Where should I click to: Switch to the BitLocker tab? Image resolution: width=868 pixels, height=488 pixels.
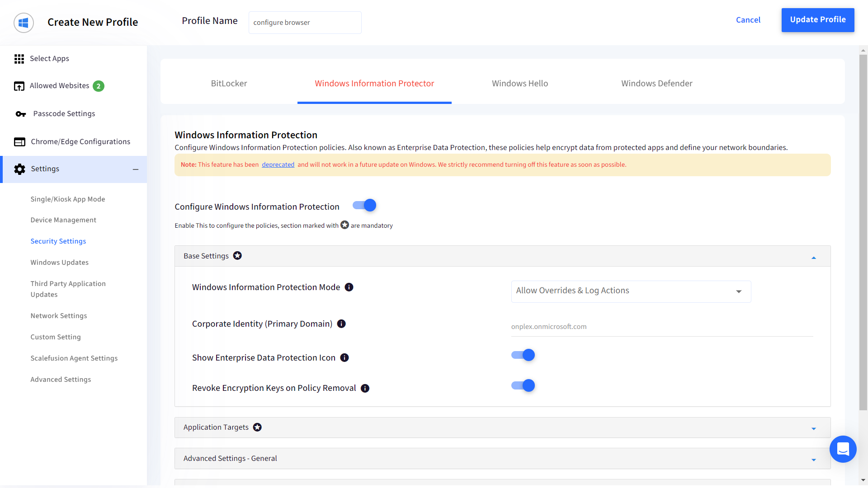click(x=229, y=84)
